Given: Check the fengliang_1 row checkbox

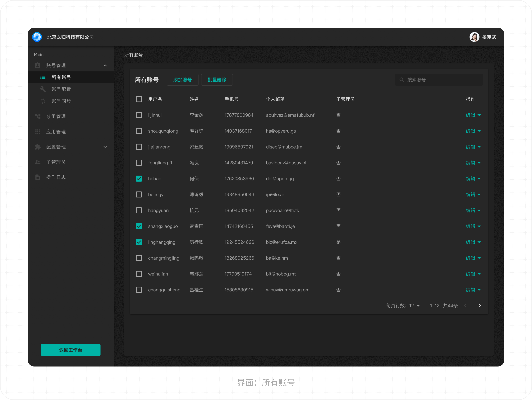Looking at the screenshot, I should (139, 163).
